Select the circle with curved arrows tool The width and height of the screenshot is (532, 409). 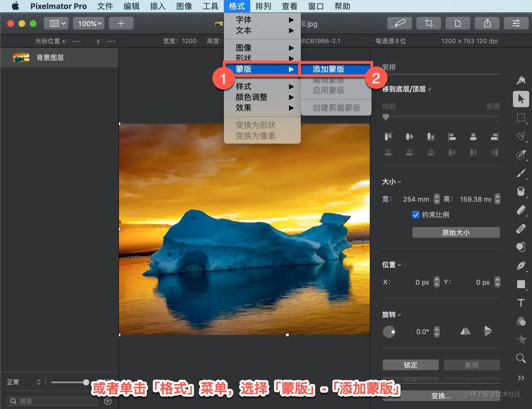click(x=521, y=247)
